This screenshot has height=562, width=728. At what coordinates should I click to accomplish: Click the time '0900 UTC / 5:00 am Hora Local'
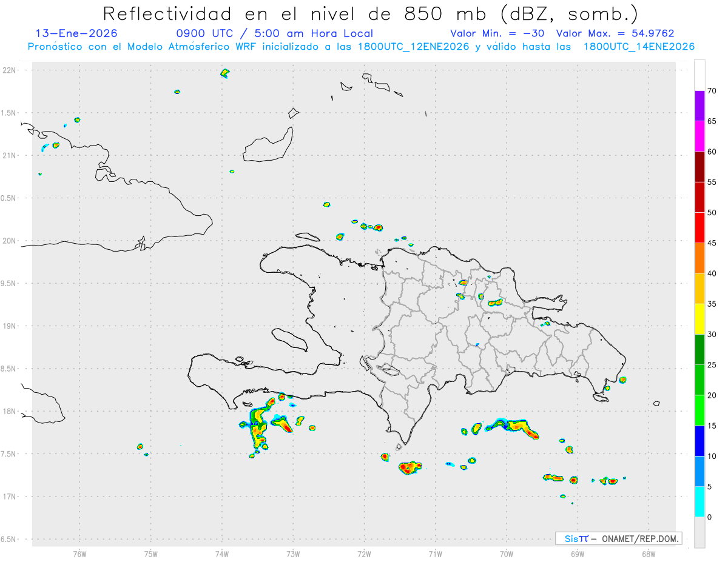tap(275, 33)
